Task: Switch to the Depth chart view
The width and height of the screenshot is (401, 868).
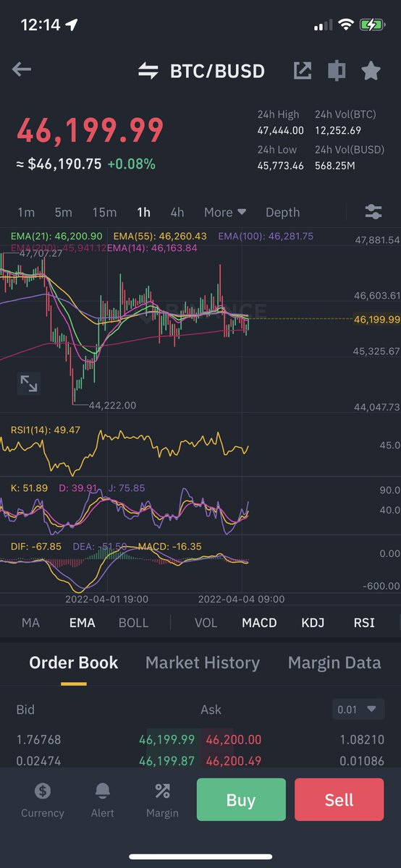Action: point(282,212)
